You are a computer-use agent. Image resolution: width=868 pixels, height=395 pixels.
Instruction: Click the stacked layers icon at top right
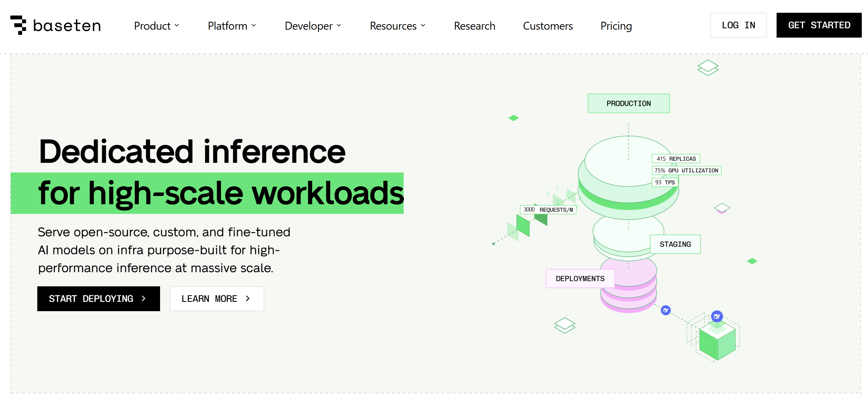tap(708, 68)
